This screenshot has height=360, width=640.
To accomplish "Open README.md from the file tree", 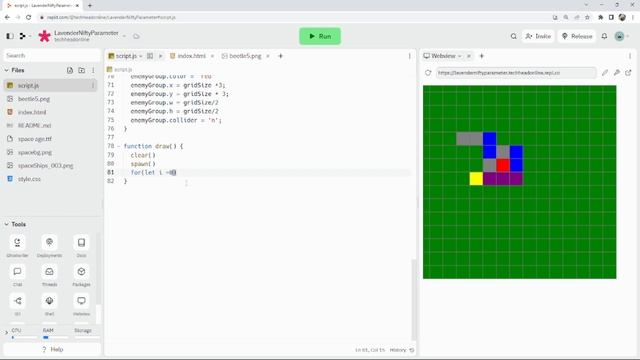I will (x=34, y=126).
